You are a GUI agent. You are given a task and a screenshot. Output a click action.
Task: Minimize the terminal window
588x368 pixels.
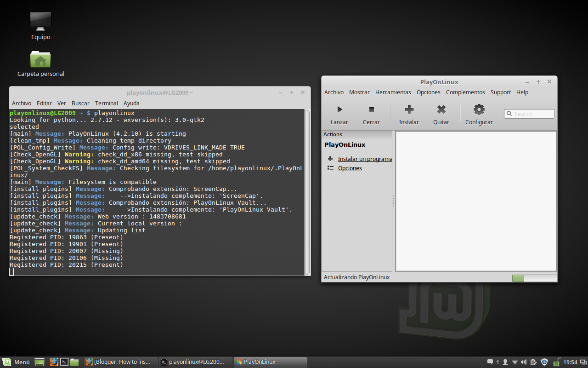[281, 92]
